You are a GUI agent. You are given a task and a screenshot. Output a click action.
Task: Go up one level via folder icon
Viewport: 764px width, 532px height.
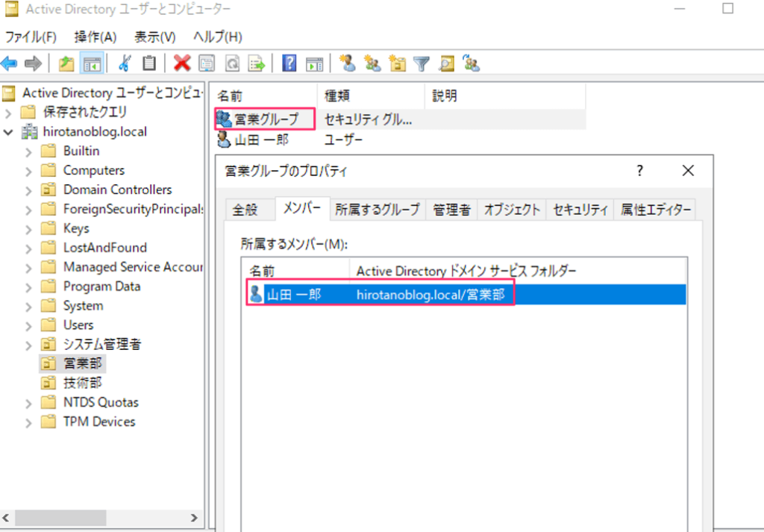[x=66, y=63]
